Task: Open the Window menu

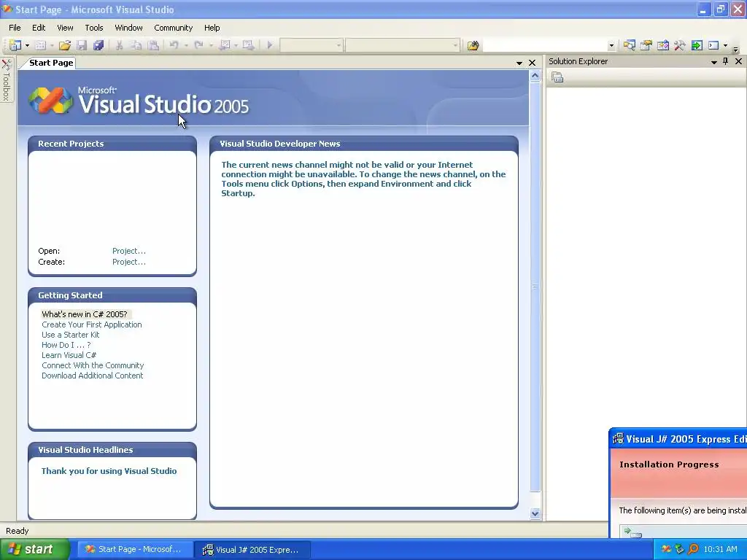Action: (x=128, y=28)
